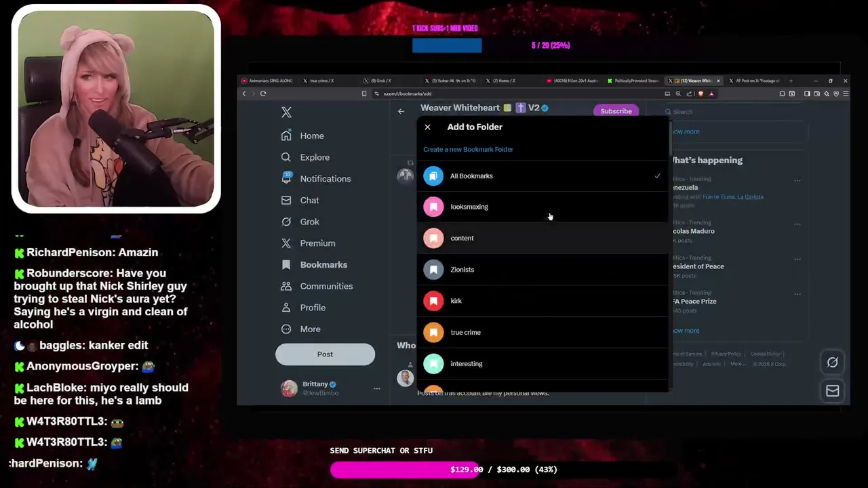Click Show more below trends

point(685,331)
